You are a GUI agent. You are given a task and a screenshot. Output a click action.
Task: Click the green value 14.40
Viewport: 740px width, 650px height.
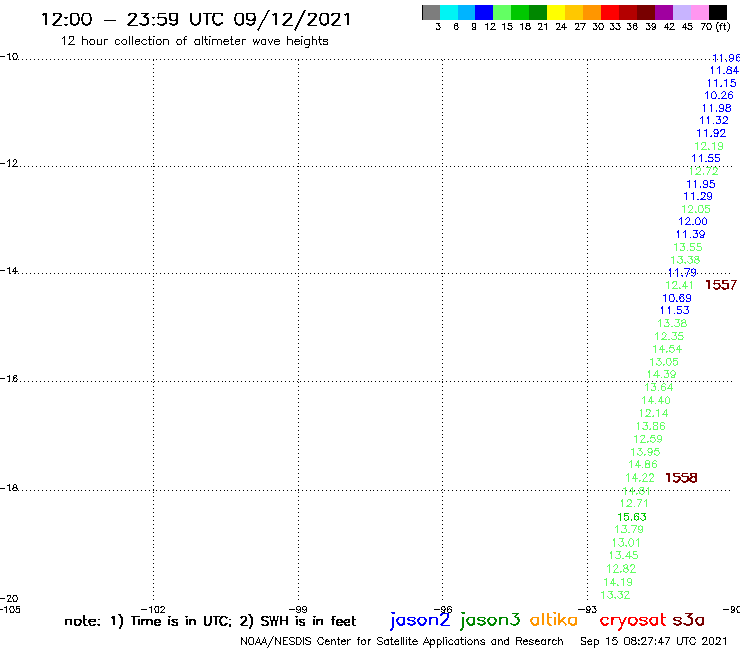coord(656,400)
